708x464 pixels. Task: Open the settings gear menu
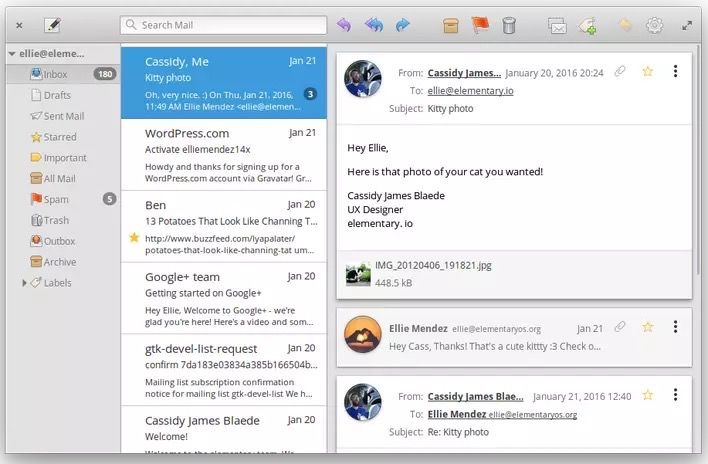click(654, 25)
